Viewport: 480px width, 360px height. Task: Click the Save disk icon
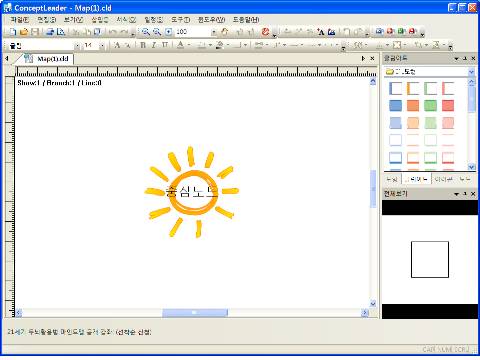coord(35,32)
